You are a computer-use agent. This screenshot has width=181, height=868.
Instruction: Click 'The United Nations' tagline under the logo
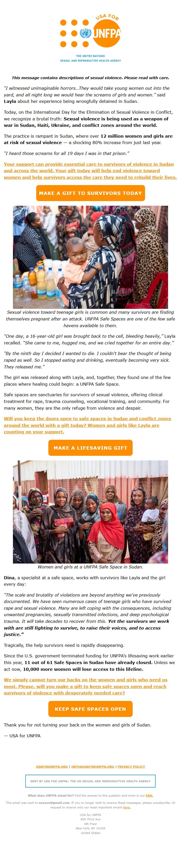click(90, 56)
